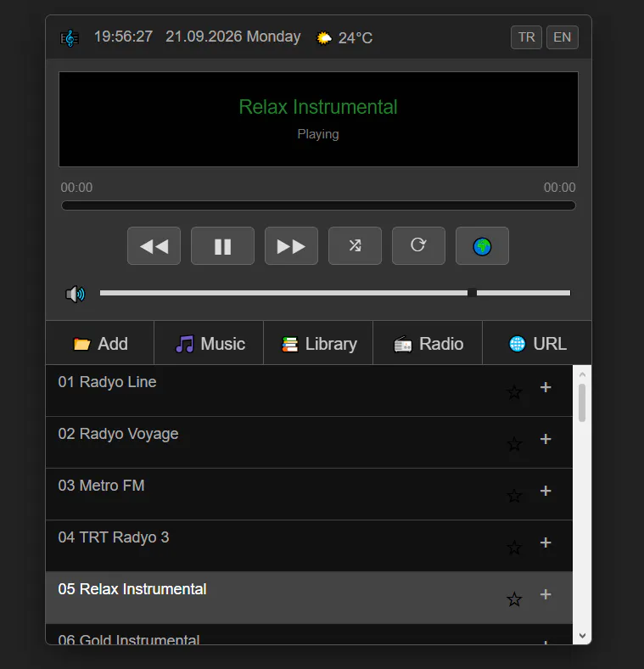644x669 pixels.
Task: Play station 06 Gold Instrumental
Action: 309,634
